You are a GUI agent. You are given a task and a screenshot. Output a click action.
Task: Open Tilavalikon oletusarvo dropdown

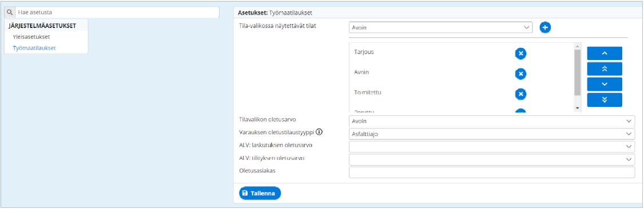[x=492, y=121]
